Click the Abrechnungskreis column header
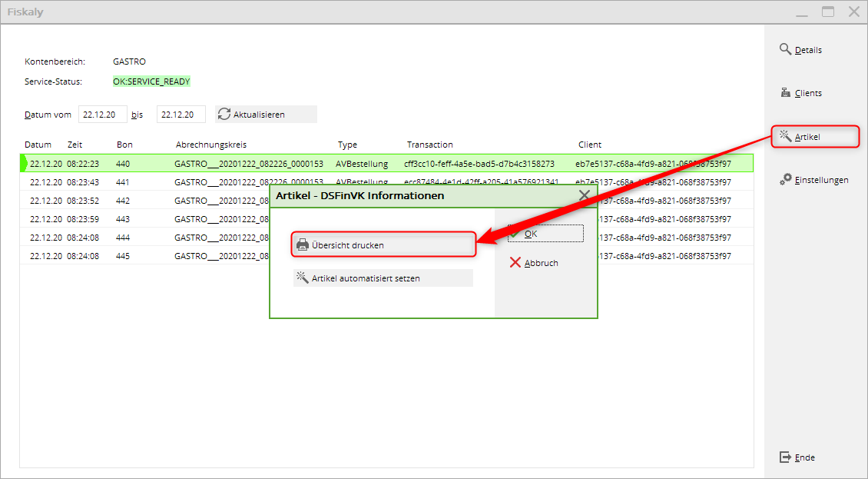 click(210, 145)
